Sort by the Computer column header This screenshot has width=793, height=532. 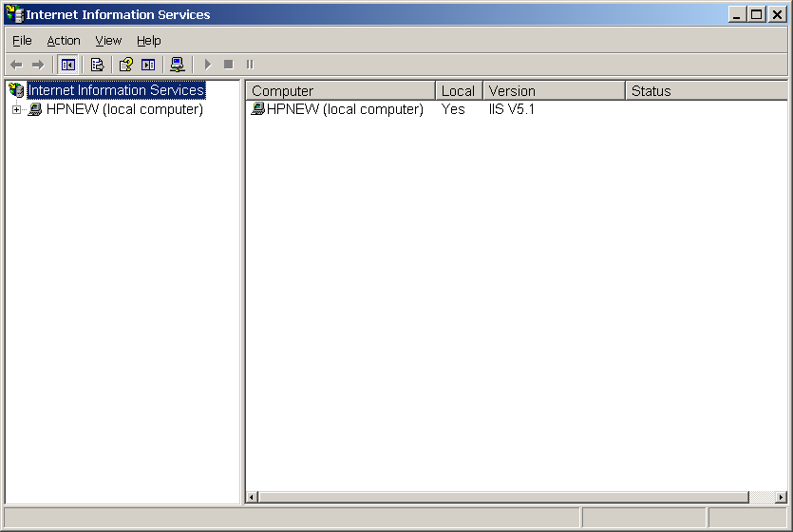coord(341,91)
